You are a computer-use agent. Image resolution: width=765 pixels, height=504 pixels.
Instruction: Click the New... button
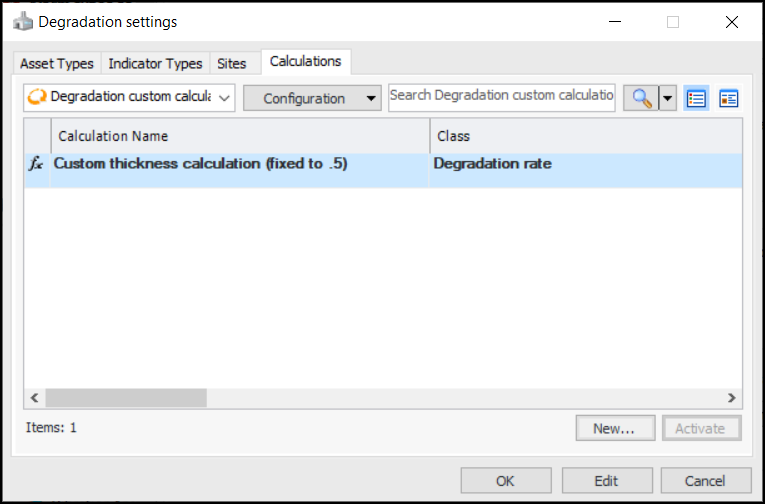pyautogui.click(x=614, y=428)
